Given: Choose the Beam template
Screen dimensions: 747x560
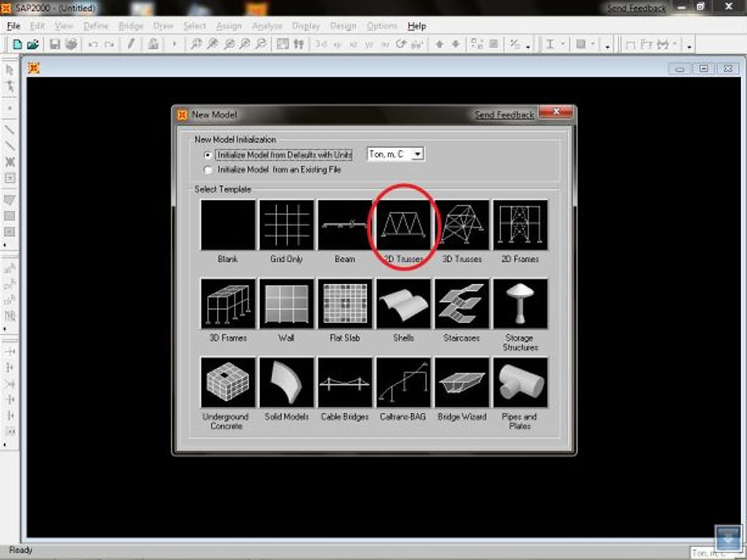Looking at the screenshot, I should (345, 225).
